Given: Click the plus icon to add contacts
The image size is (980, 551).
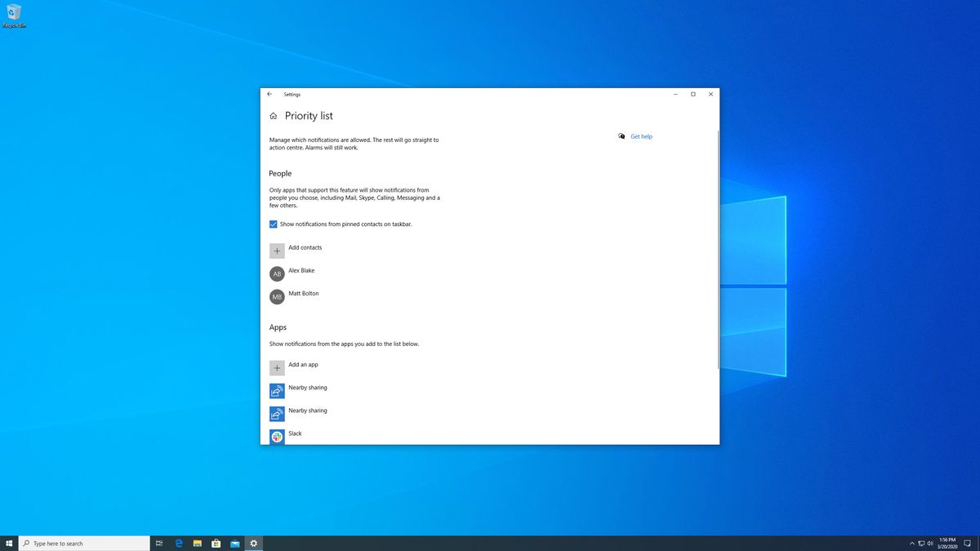Looking at the screenshot, I should pos(277,251).
